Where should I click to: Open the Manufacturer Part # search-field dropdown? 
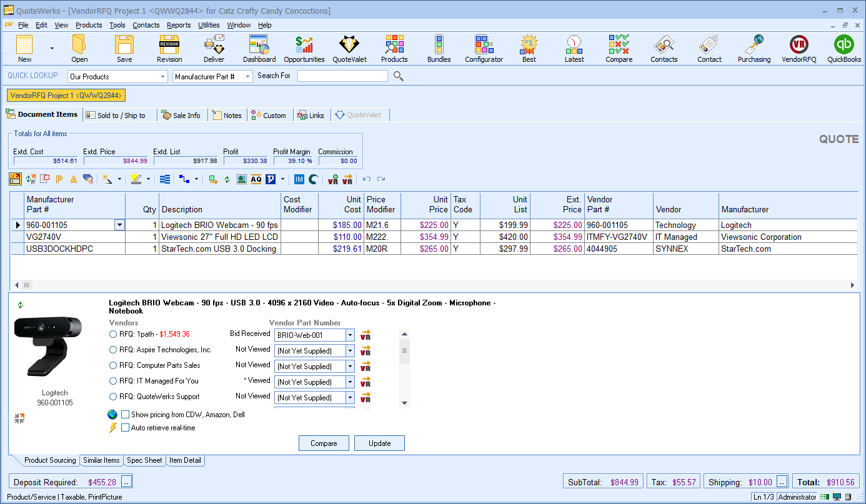(x=247, y=76)
